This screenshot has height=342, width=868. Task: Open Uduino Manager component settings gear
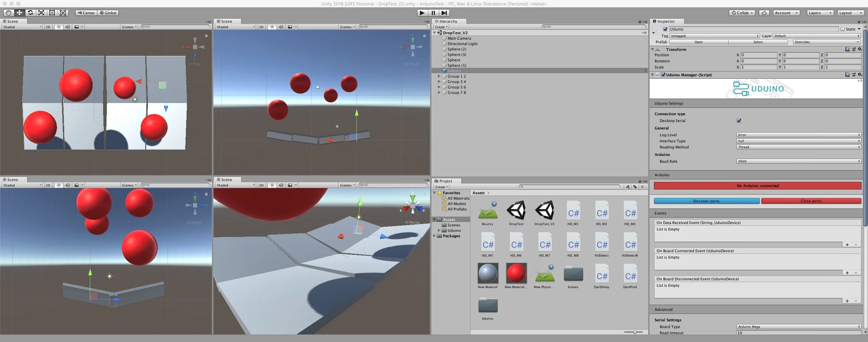coord(860,75)
